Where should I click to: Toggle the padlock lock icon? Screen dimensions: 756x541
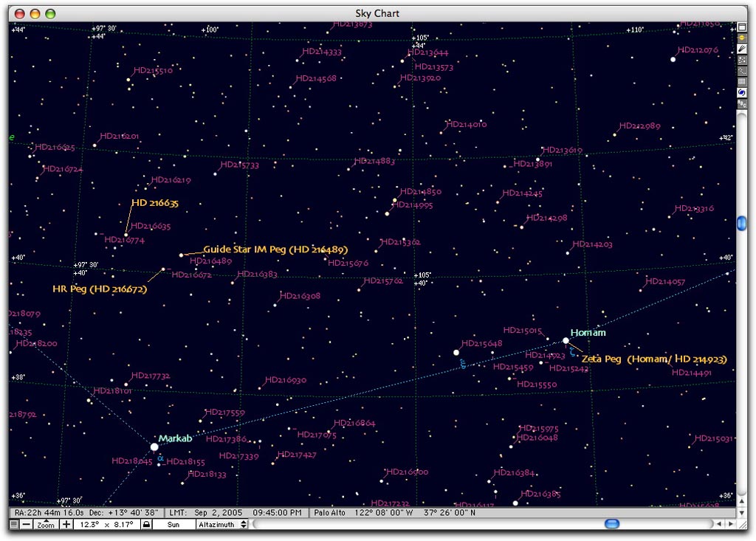147,524
